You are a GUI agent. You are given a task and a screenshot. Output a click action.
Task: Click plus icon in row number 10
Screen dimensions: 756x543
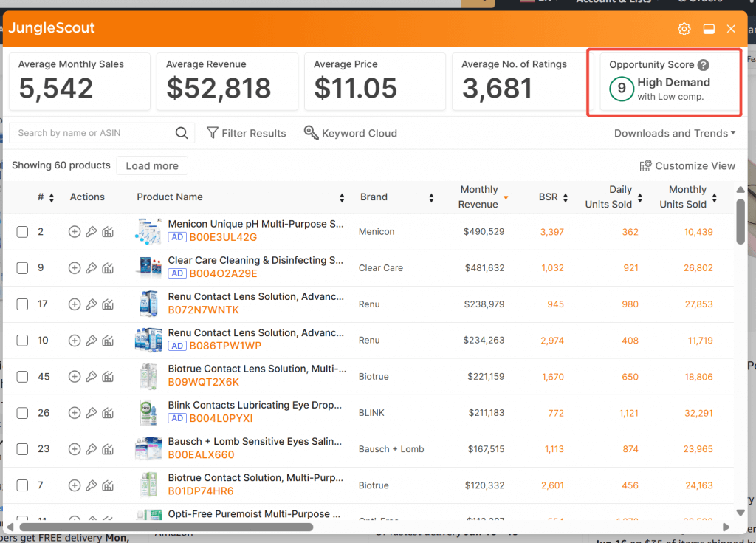coord(75,341)
